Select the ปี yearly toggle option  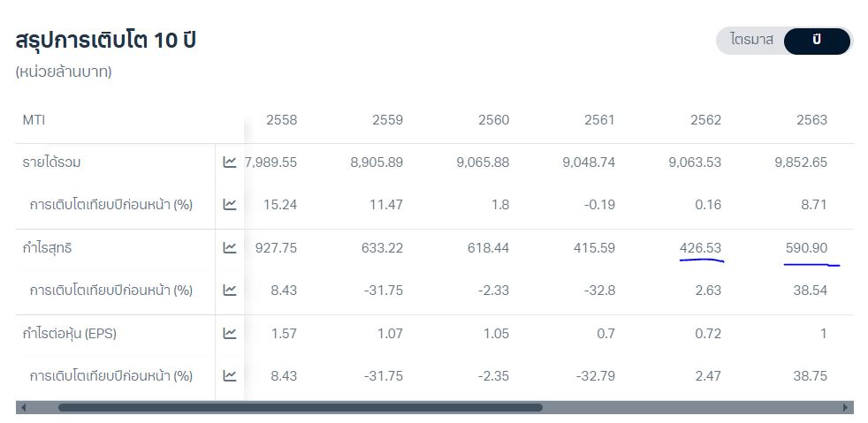[817, 41]
